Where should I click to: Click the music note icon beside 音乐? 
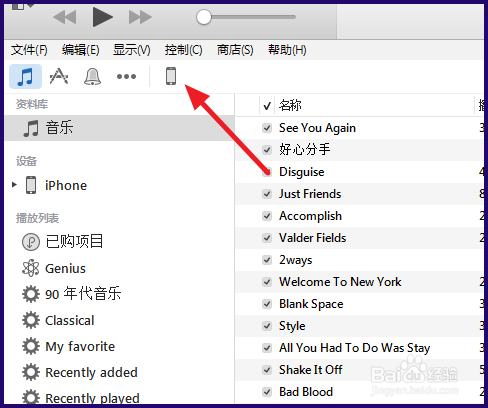[x=31, y=128]
